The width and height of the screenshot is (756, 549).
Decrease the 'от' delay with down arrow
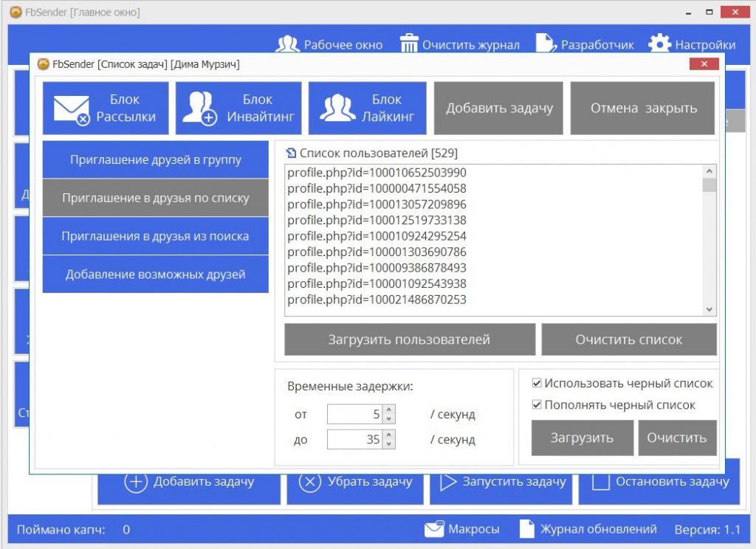pos(388,419)
